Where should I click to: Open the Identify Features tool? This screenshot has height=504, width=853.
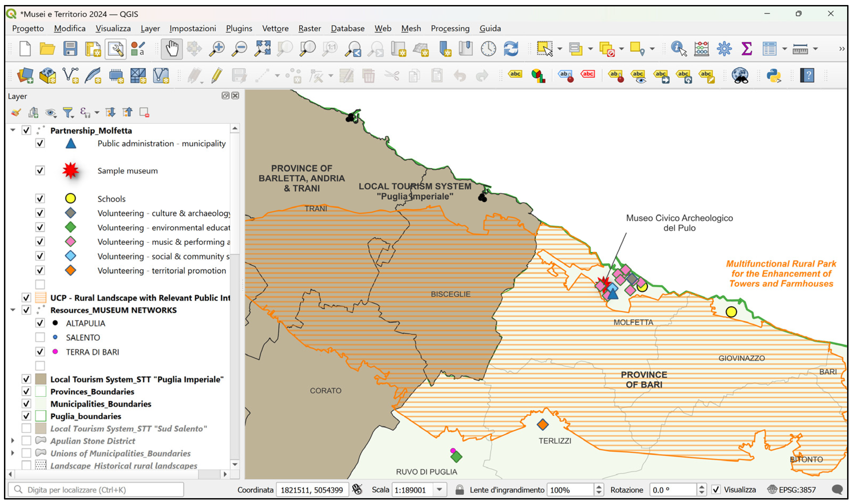(678, 49)
